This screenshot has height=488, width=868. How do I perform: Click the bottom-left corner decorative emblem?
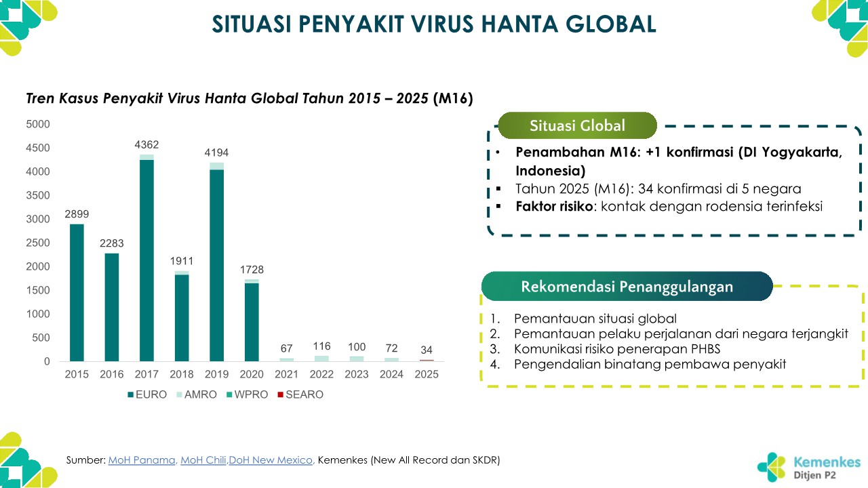tap(26, 461)
